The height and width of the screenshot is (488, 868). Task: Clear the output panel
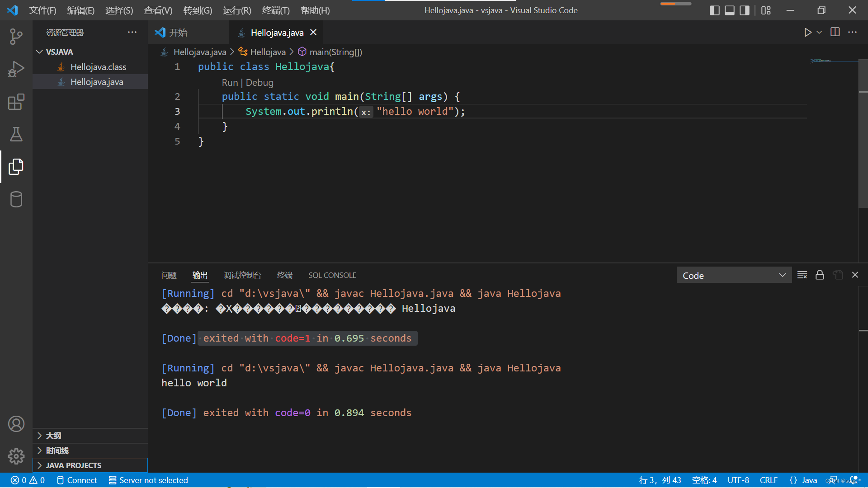pyautogui.click(x=802, y=275)
